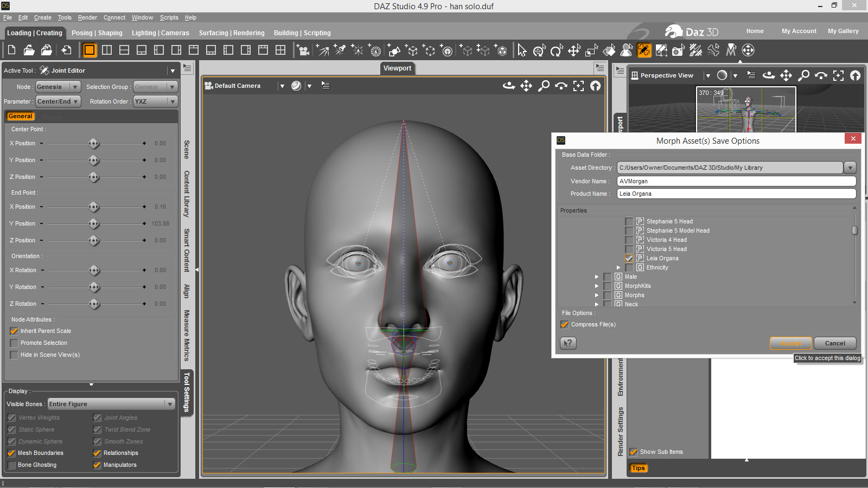Open the Window menu
This screenshot has width=868, height=488.
[142, 17]
